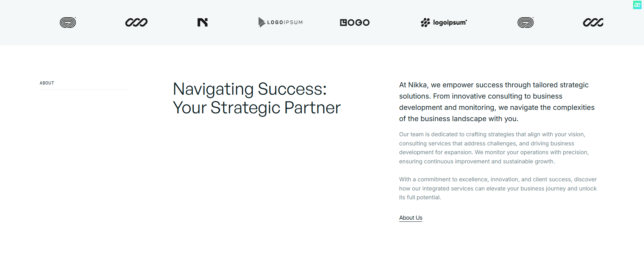Screen dimensions: 644x257
Task: Click the lowercase logoipsum wordmark text
Action: coord(450,23)
